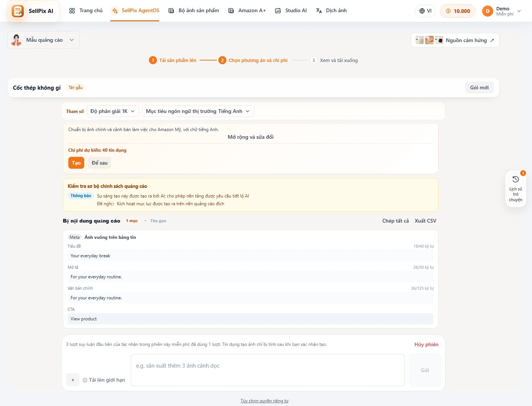Viewport: 532px width, 406px height.
Task: Click Hủy phiên to cancel session
Action: [426, 344]
